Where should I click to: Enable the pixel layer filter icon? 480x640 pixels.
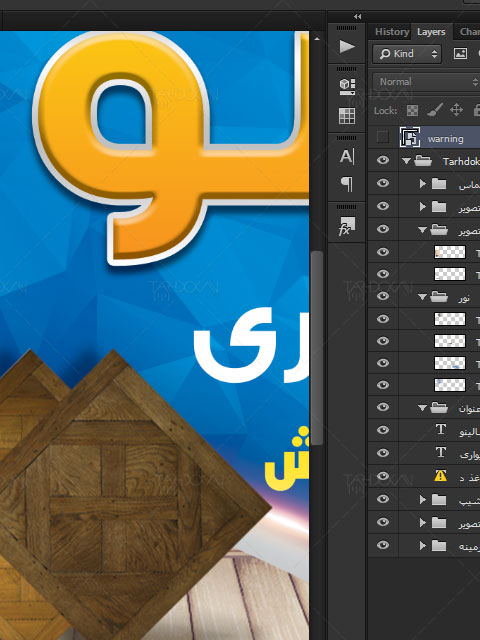(x=460, y=53)
